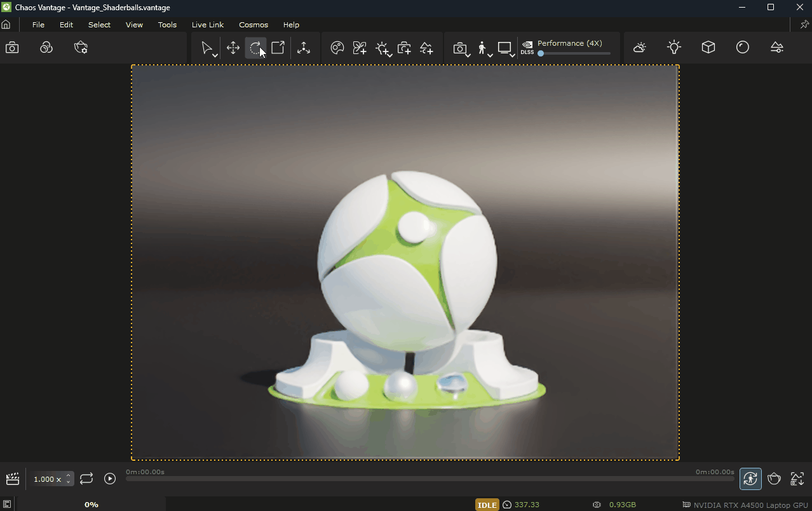Click the NVIDIA RTX A4500 Laptop GPU label
The width and height of the screenshot is (812, 511).
(x=751, y=505)
